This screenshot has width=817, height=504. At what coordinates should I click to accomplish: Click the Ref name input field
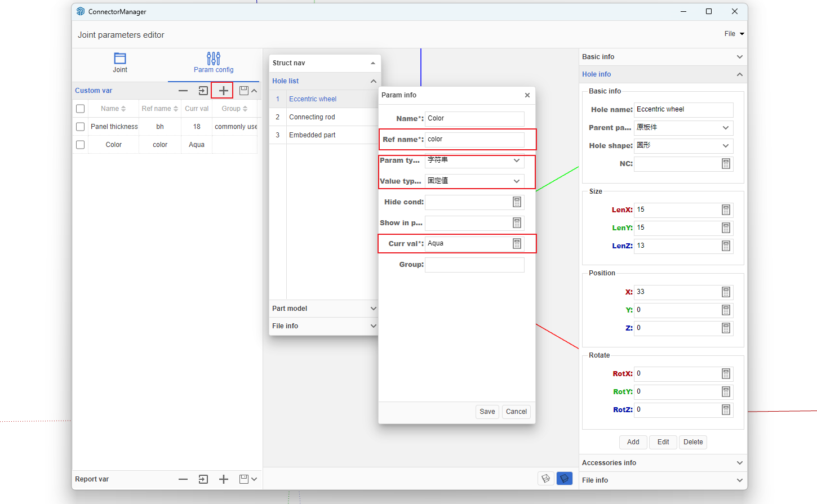click(x=474, y=140)
